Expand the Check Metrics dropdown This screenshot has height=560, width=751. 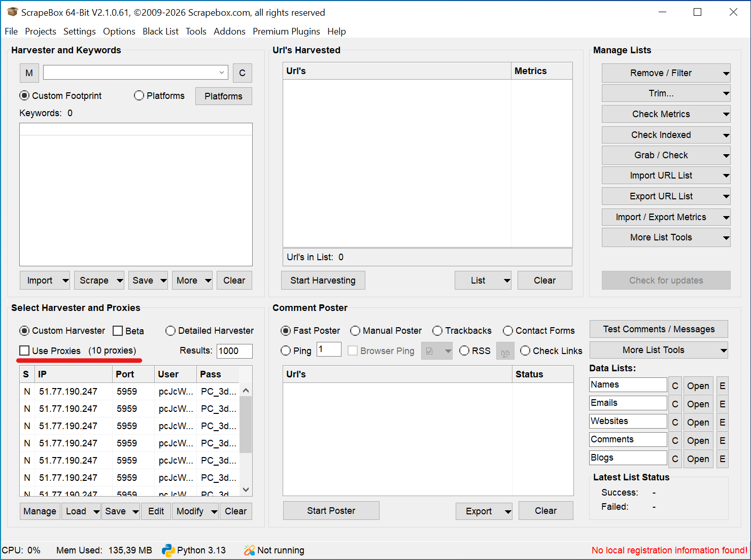coord(726,114)
